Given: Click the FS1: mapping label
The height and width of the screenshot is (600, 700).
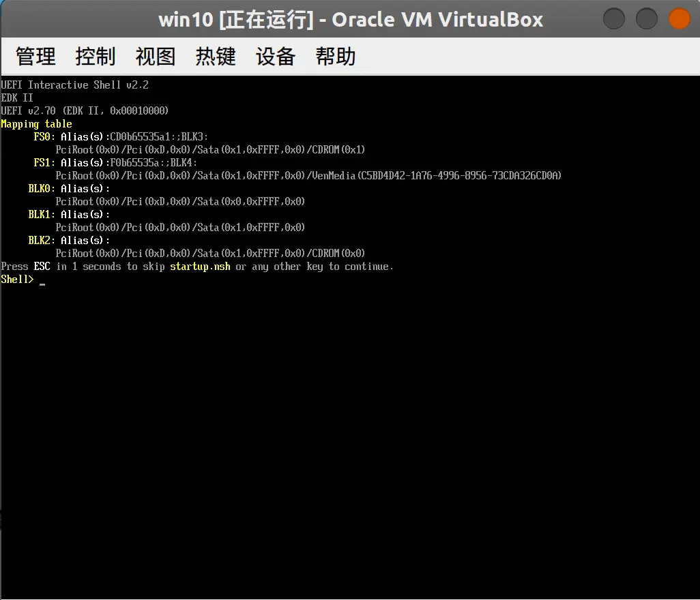Looking at the screenshot, I should 44,163.
